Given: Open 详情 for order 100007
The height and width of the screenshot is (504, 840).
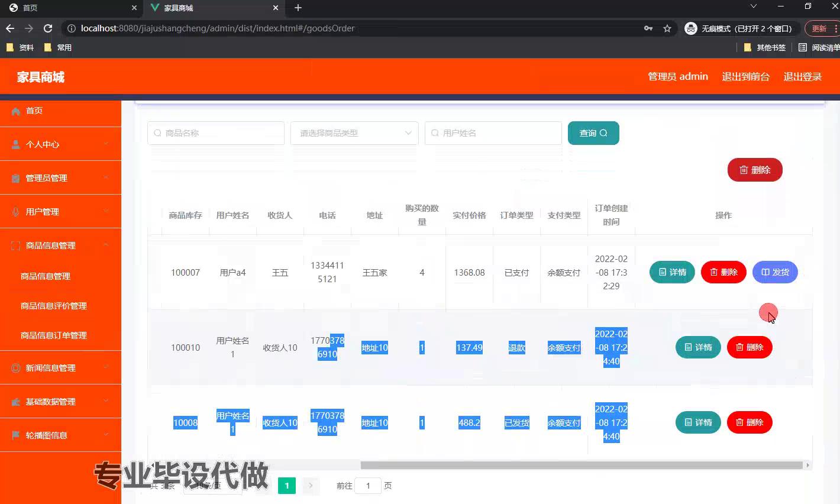Looking at the screenshot, I should pyautogui.click(x=672, y=272).
